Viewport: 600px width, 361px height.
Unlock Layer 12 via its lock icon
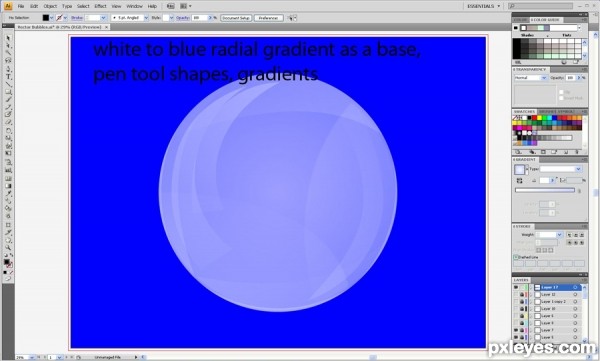pyautogui.click(x=522, y=294)
